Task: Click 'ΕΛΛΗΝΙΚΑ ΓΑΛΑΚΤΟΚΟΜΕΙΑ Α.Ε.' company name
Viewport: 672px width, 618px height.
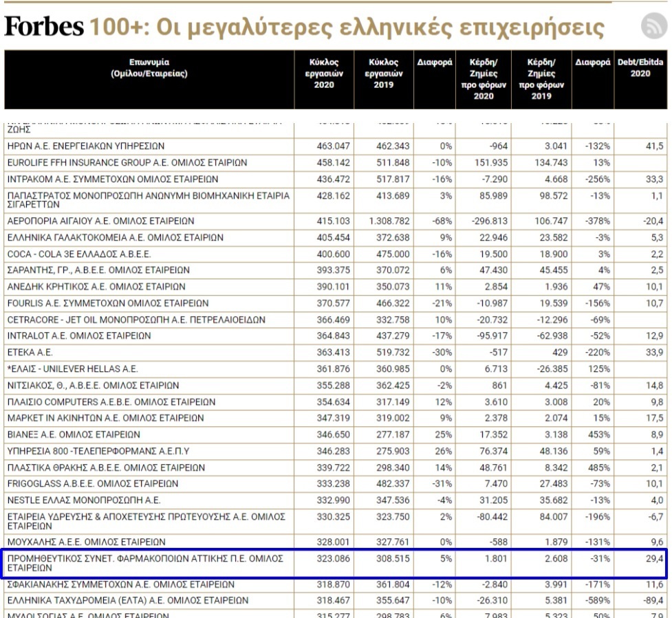Action: [116, 238]
